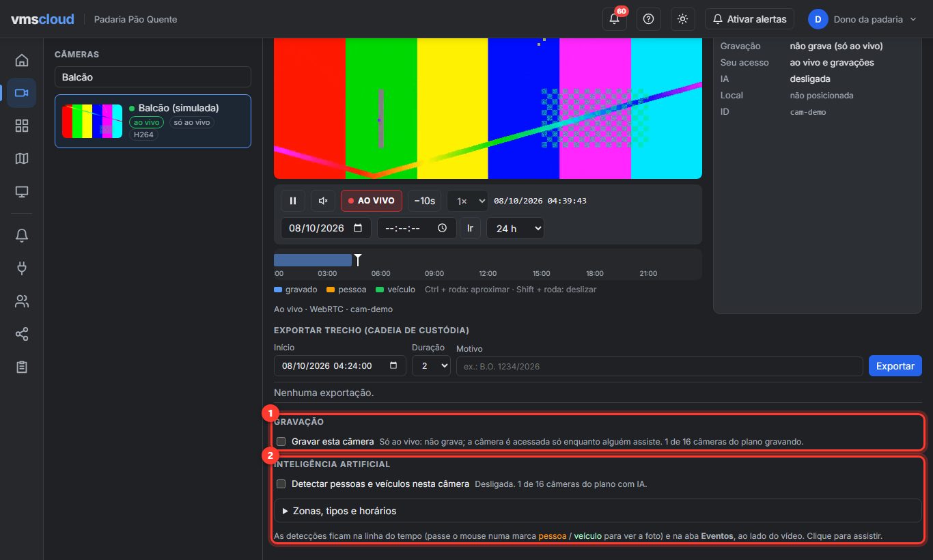Image resolution: width=933 pixels, height=560 pixels.
Task: Click the Padaria Pão Quente title
Action: click(135, 19)
